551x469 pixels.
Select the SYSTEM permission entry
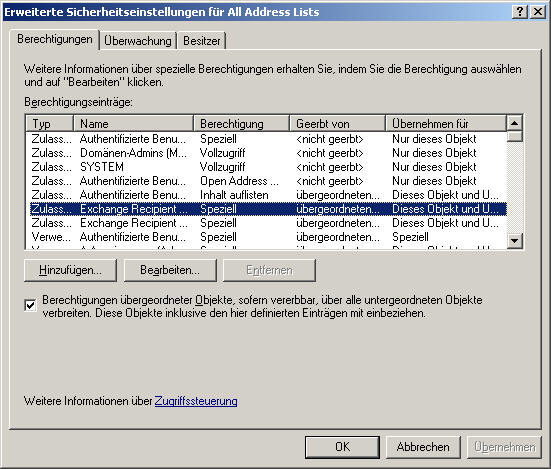pyautogui.click(x=267, y=167)
